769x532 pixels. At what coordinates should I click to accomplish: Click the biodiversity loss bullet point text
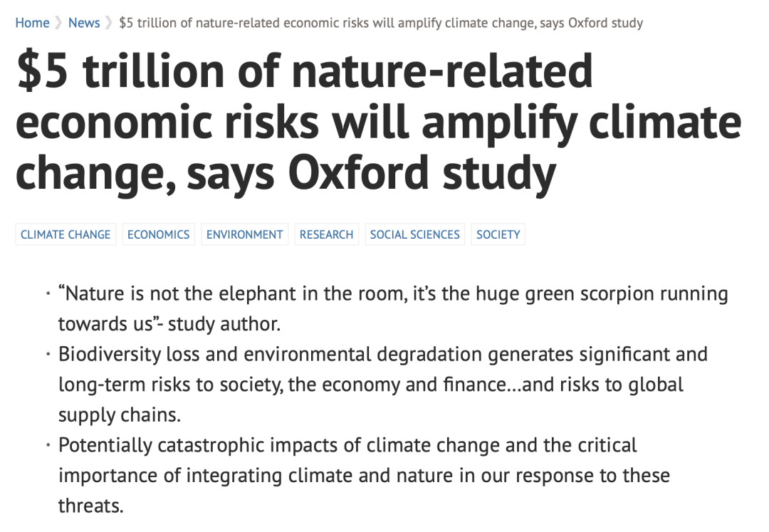point(383,385)
